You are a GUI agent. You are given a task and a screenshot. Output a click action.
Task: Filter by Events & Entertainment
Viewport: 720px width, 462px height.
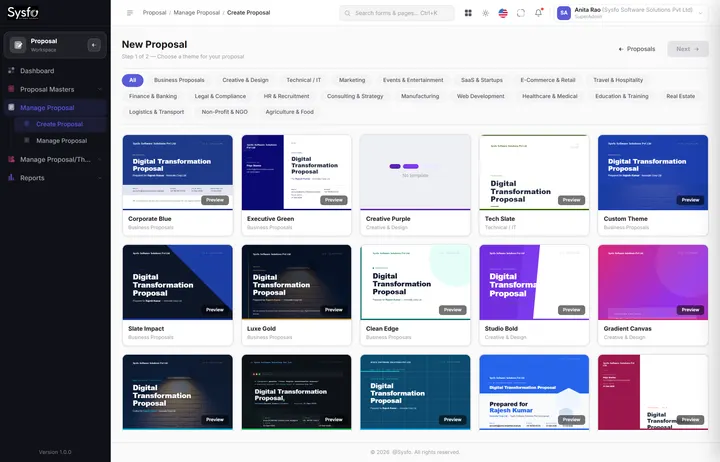[x=413, y=80]
